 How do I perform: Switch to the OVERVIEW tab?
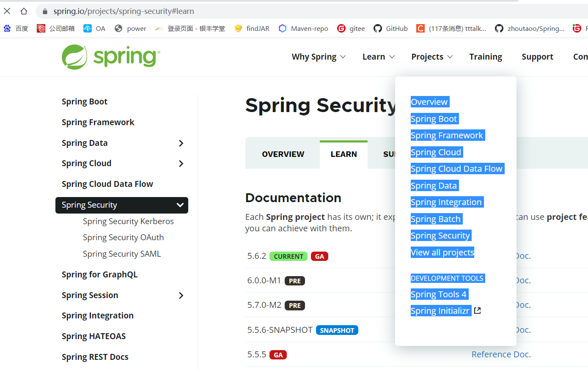[283, 154]
